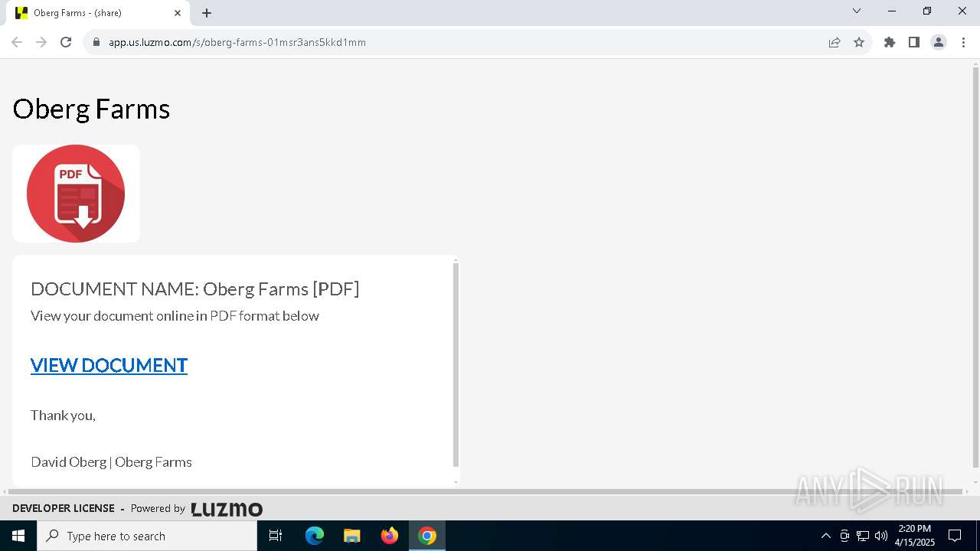Click the red PDF download icon
Image resolution: width=980 pixels, height=551 pixels.
pyautogui.click(x=76, y=194)
